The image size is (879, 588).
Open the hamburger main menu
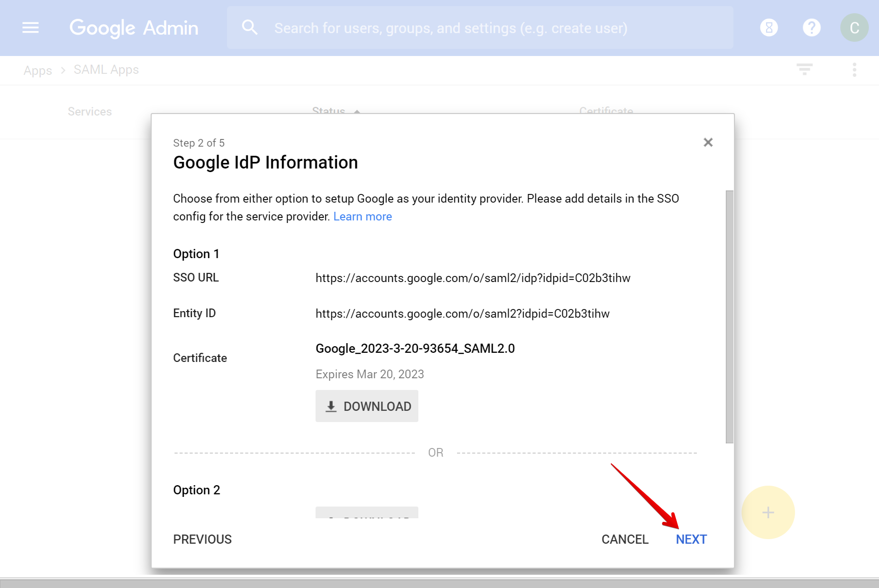click(31, 27)
